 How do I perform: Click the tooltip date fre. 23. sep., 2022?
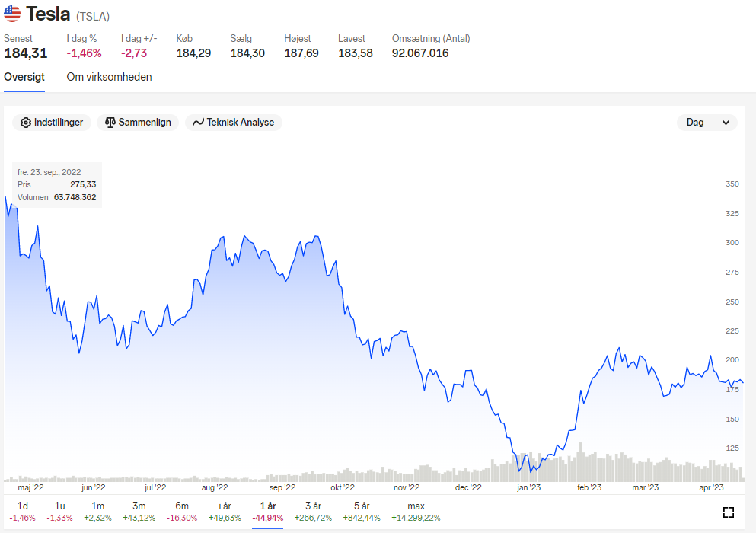49,172
